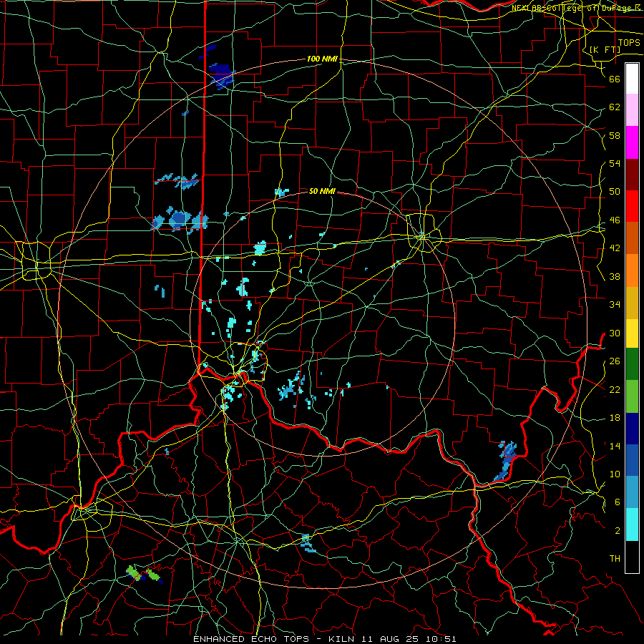
Task: Click the light pink swatch in the color scale
Action: pos(632,110)
